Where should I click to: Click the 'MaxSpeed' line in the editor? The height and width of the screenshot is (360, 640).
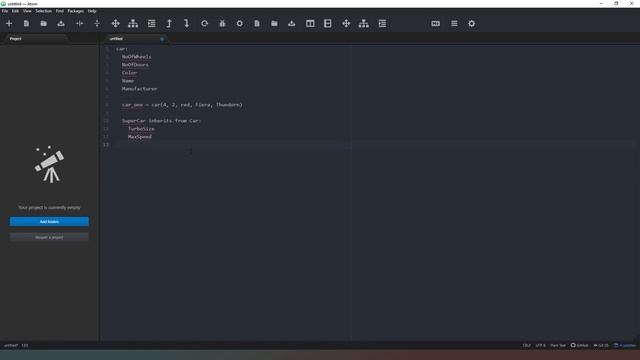pos(140,137)
